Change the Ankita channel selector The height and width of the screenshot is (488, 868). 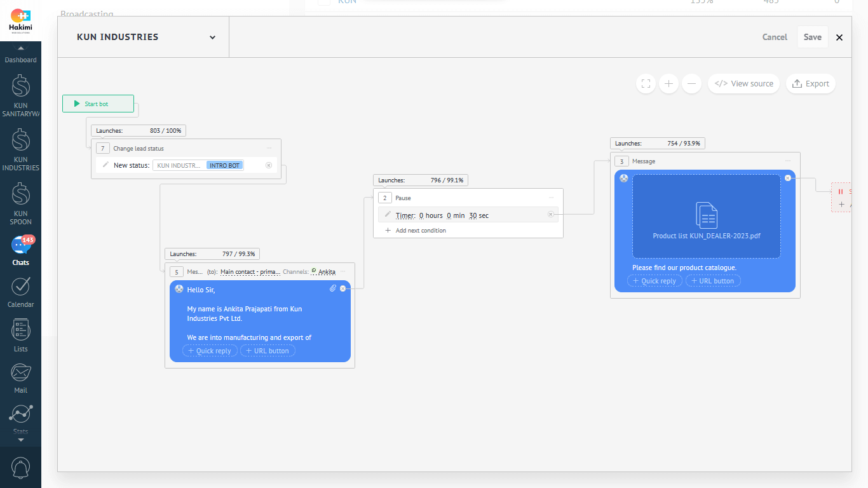(323, 272)
